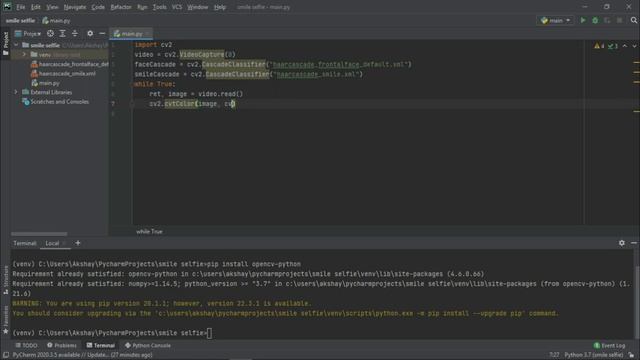640x360 pixels.
Task: Hide the Project panel with minus icon
Action: pyautogui.click(x=102, y=33)
